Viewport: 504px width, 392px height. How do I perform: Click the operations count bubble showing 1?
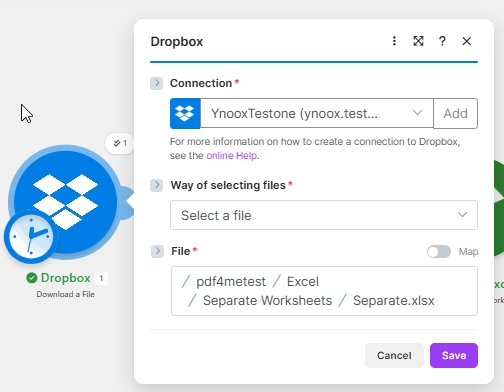[120, 143]
